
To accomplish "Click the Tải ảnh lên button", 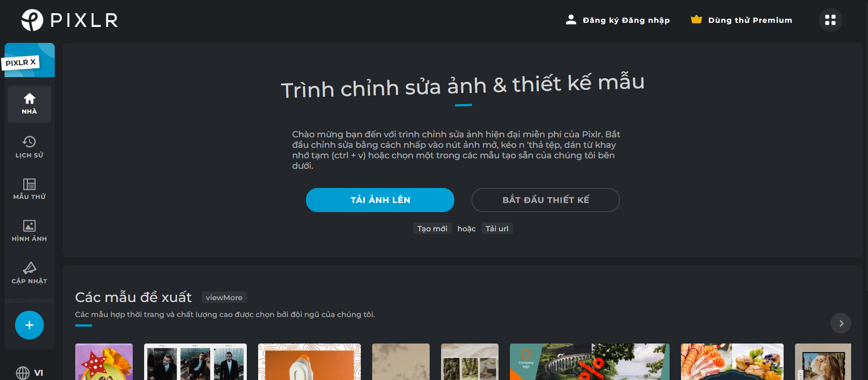I will coord(380,200).
